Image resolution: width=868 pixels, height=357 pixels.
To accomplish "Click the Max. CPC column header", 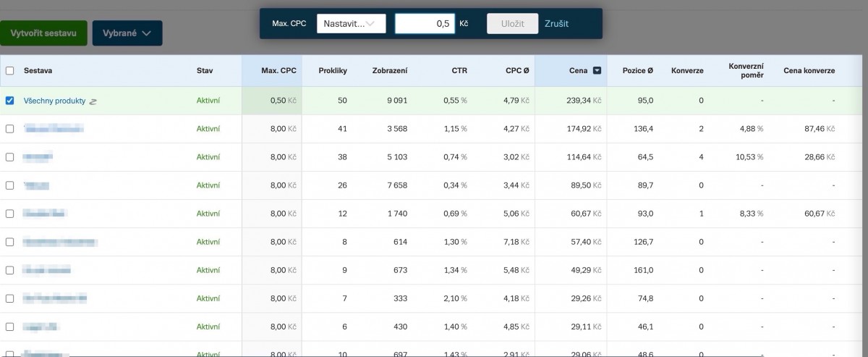I will [x=278, y=71].
